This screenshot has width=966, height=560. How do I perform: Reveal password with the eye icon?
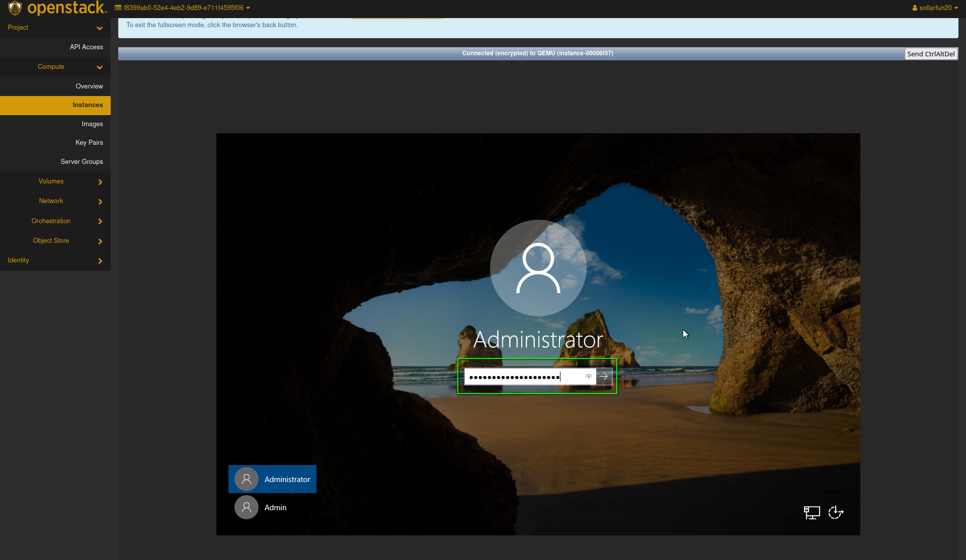[588, 377]
